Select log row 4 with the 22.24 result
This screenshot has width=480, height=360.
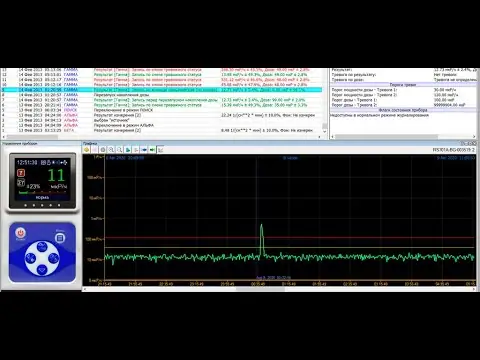point(161,115)
